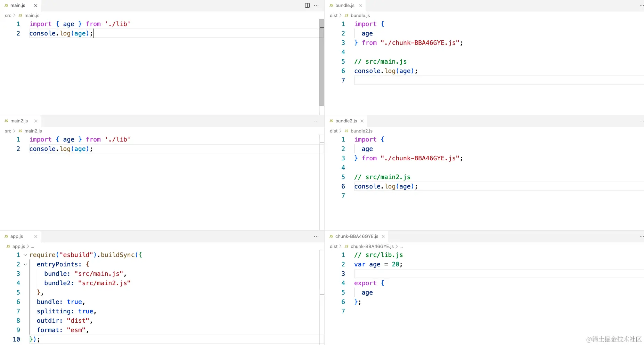Click line number 6 in bundle.js
This screenshot has width=644, height=345.
pyautogui.click(x=343, y=71)
